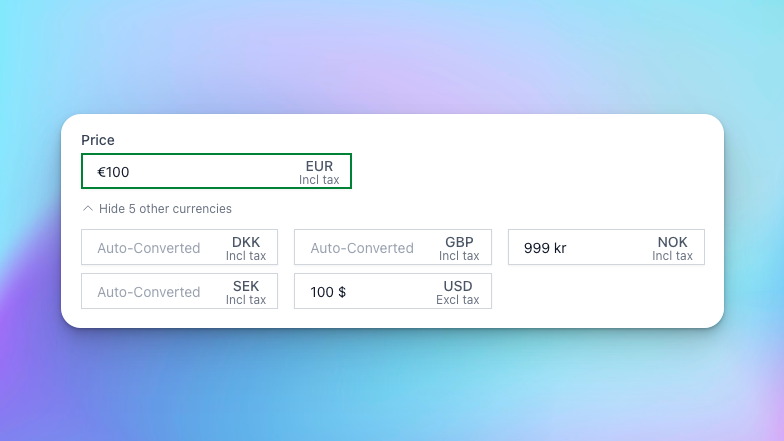Image resolution: width=784 pixels, height=441 pixels.
Task: Collapse the 5 other currencies list
Action: click(x=165, y=209)
